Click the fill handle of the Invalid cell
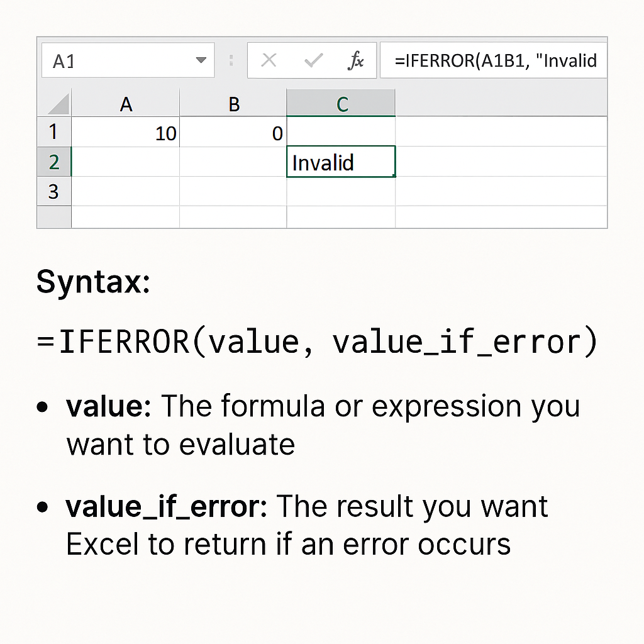 (394, 176)
